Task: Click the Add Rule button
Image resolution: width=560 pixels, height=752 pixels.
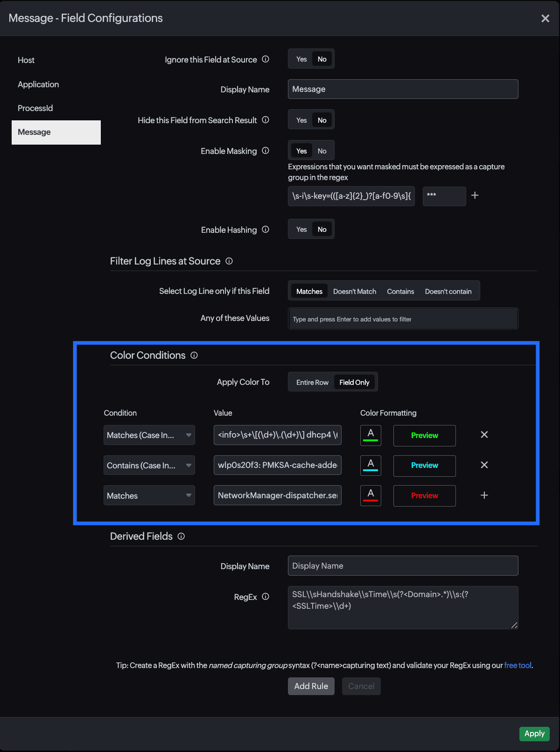Action: [x=311, y=686]
